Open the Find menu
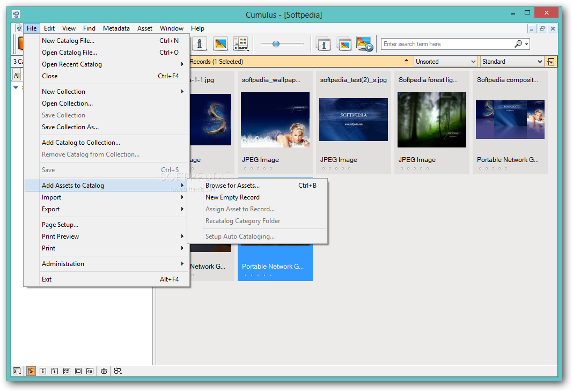The image size is (573, 392). [89, 28]
